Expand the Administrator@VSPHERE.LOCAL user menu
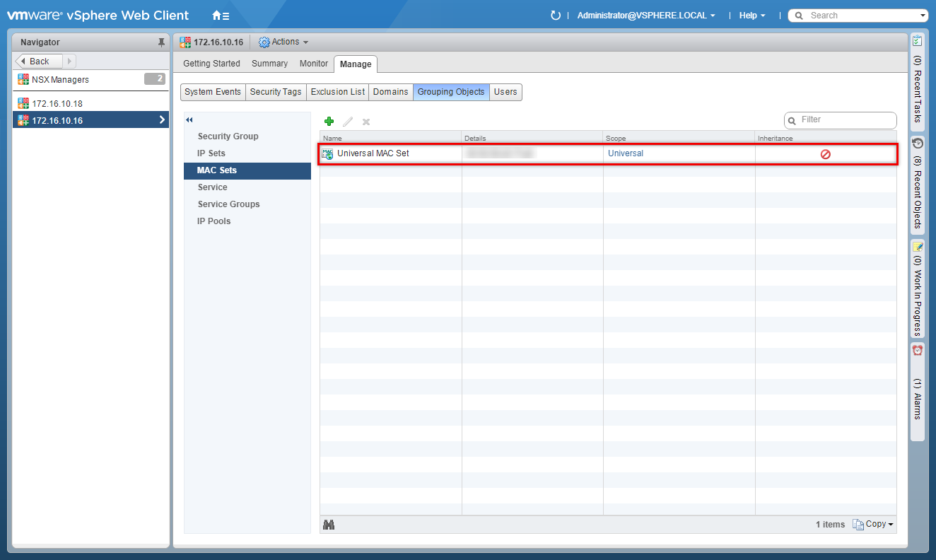936x560 pixels. click(x=646, y=16)
